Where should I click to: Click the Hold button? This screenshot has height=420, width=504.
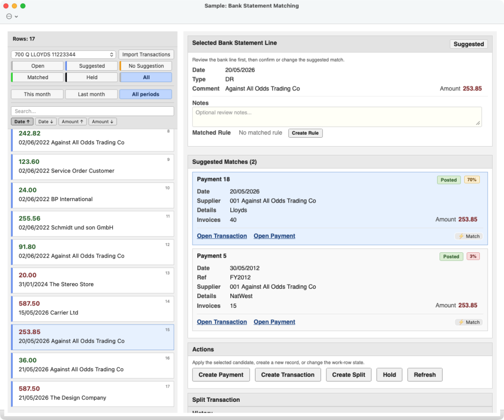pos(389,375)
